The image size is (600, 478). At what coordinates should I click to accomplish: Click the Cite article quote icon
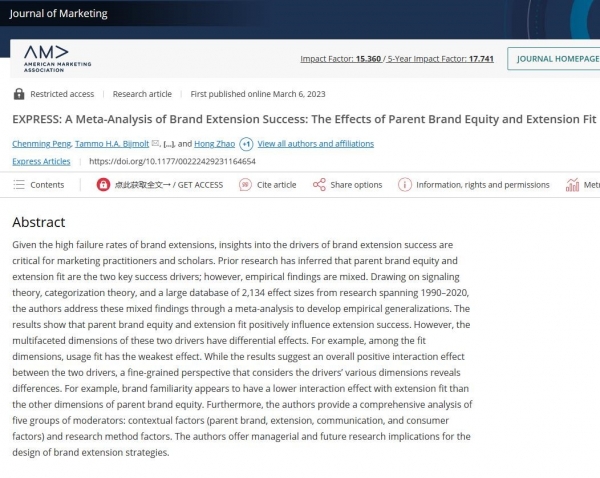(x=245, y=185)
